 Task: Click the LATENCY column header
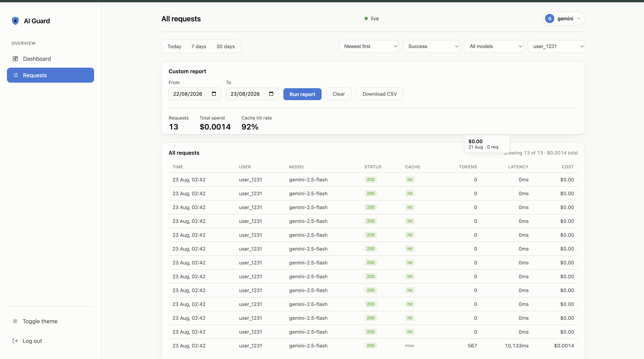tap(518, 167)
